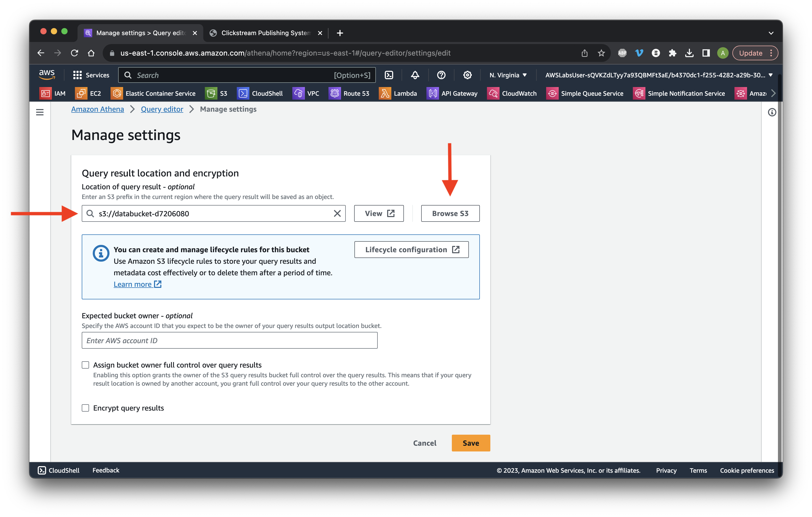
Task: Open VPC from the favorites bar
Action: (305, 94)
